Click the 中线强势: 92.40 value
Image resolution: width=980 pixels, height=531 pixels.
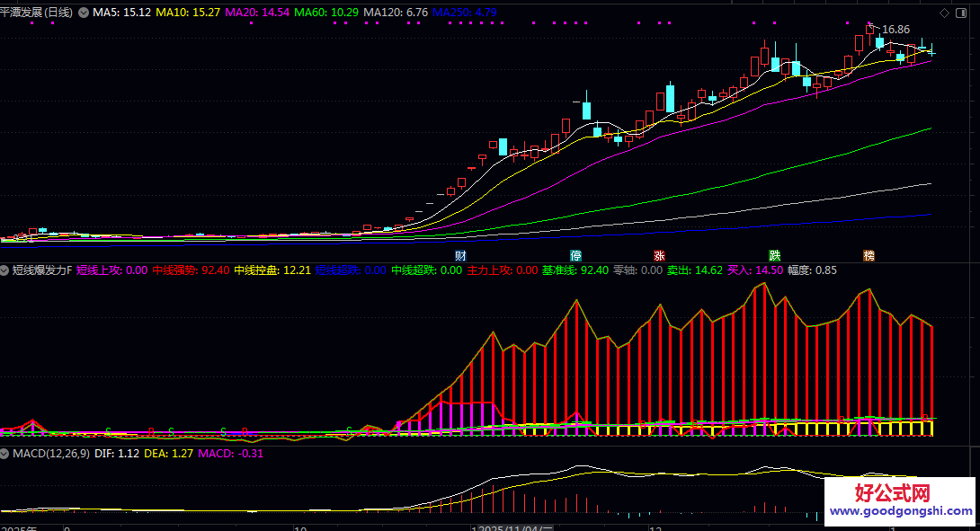click(x=192, y=270)
